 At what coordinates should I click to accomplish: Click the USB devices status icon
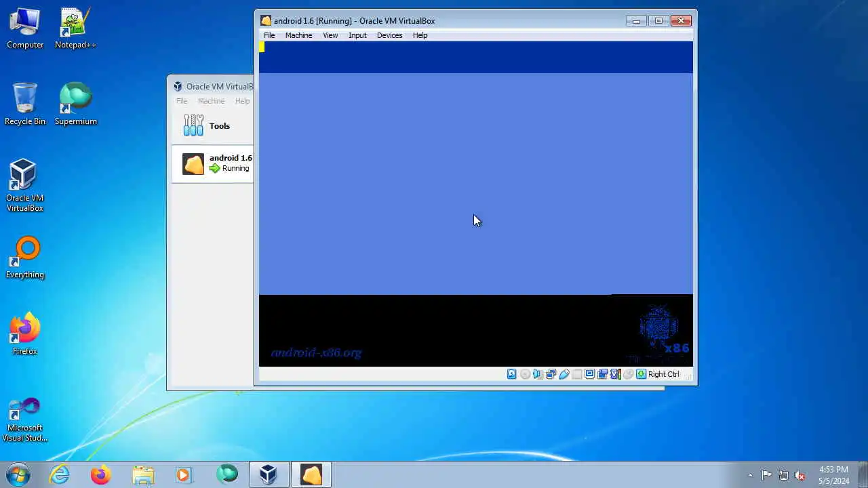pyautogui.click(x=564, y=374)
